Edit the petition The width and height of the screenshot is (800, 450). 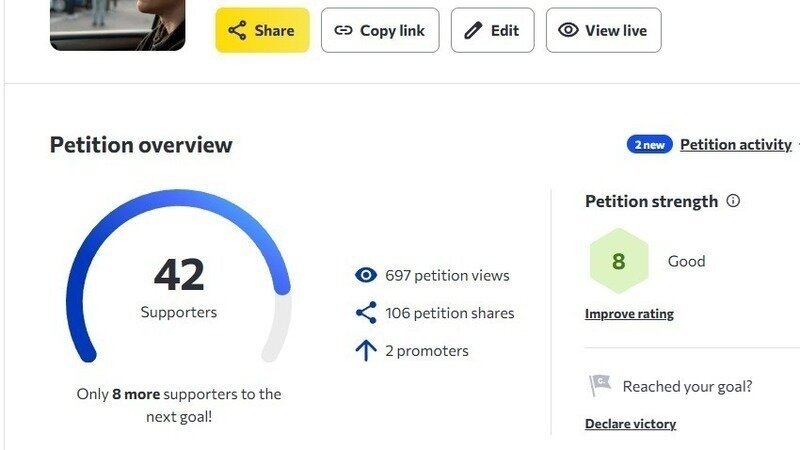click(x=492, y=30)
